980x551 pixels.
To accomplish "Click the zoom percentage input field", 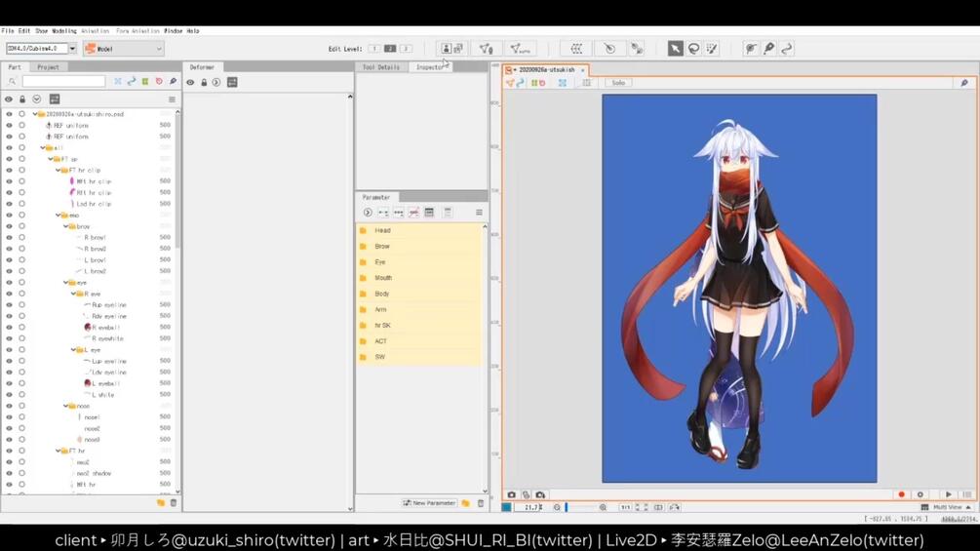I will (x=529, y=507).
